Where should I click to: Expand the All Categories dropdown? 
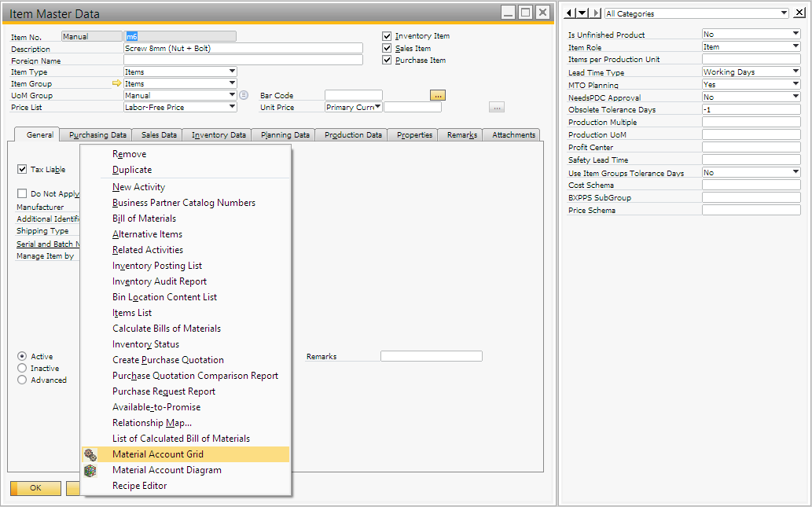click(784, 13)
